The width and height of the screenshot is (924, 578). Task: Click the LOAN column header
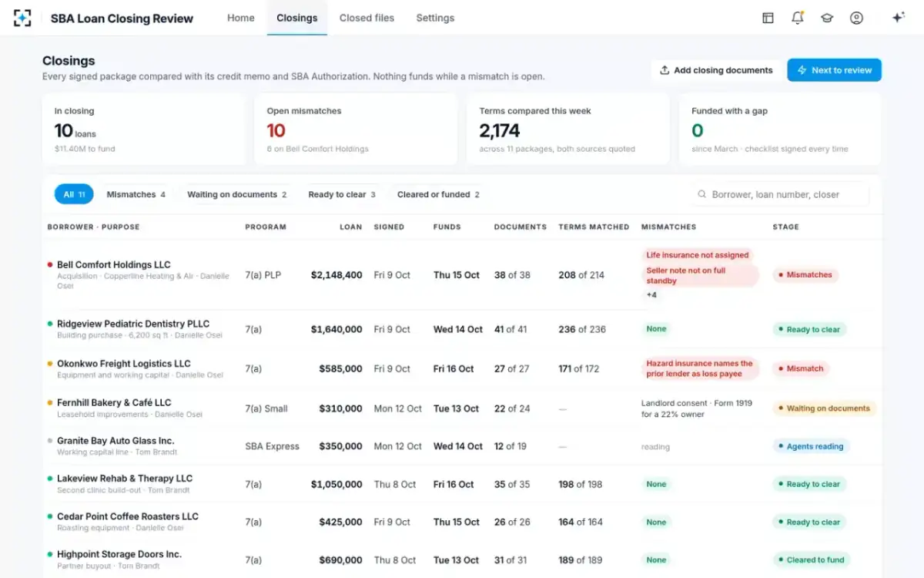click(x=351, y=227)
